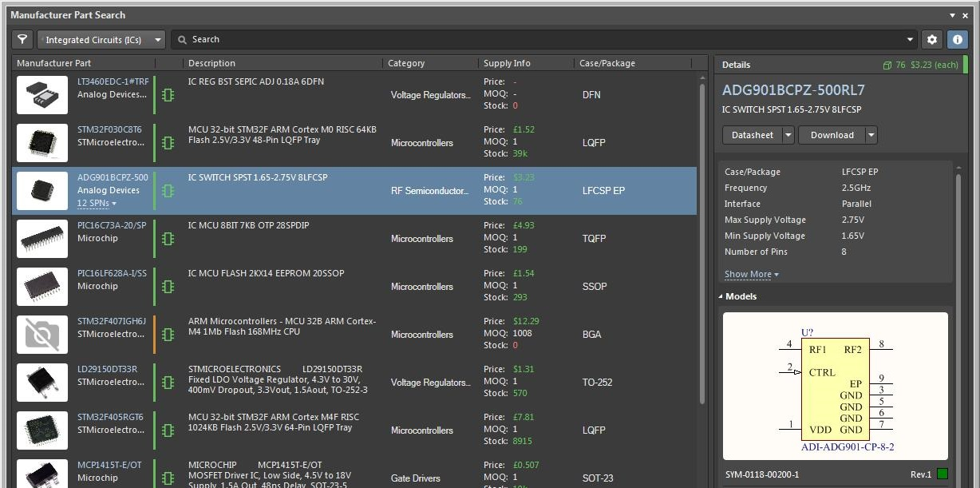Click the 'SYM-0118-00200-1' model name
Image resolution: width=980 pixels, height=488 pixels.
tap(762, 474)
